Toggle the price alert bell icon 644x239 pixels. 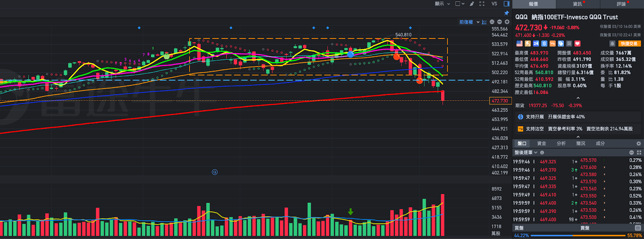(x=612, y=43)
